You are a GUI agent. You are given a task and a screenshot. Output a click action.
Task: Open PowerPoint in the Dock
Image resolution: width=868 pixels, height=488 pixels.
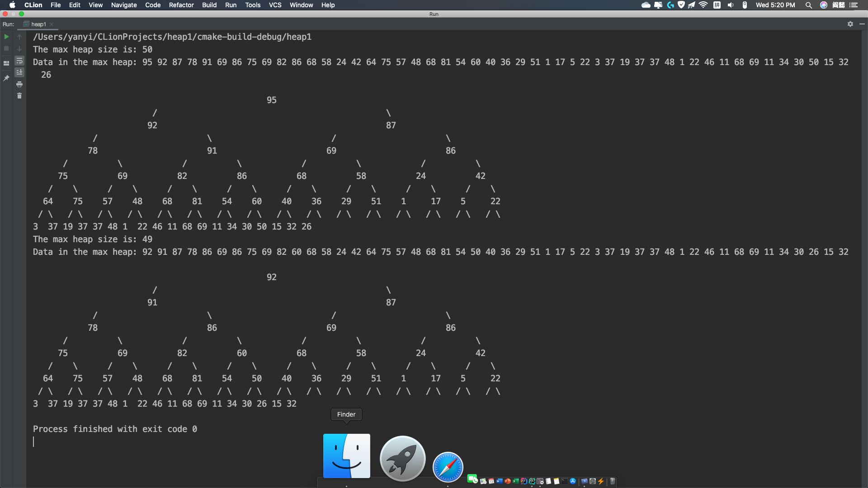pyautogui.click(x=508, y=481)
